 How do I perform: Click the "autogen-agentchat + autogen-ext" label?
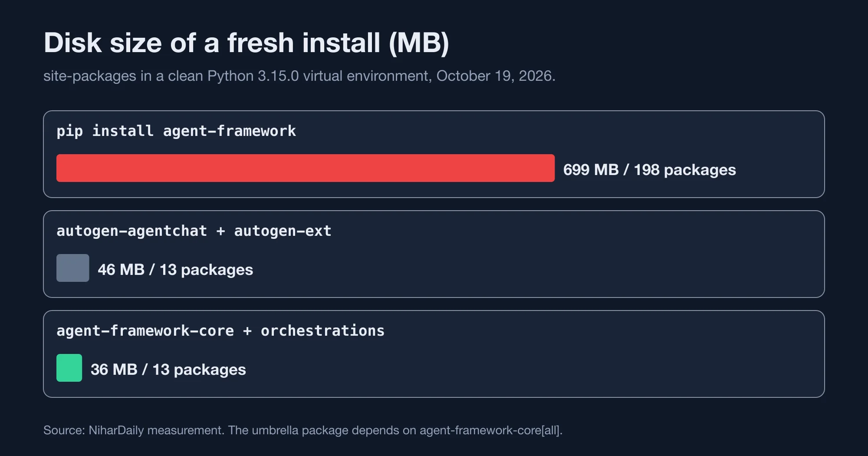(x=194, y=231)
